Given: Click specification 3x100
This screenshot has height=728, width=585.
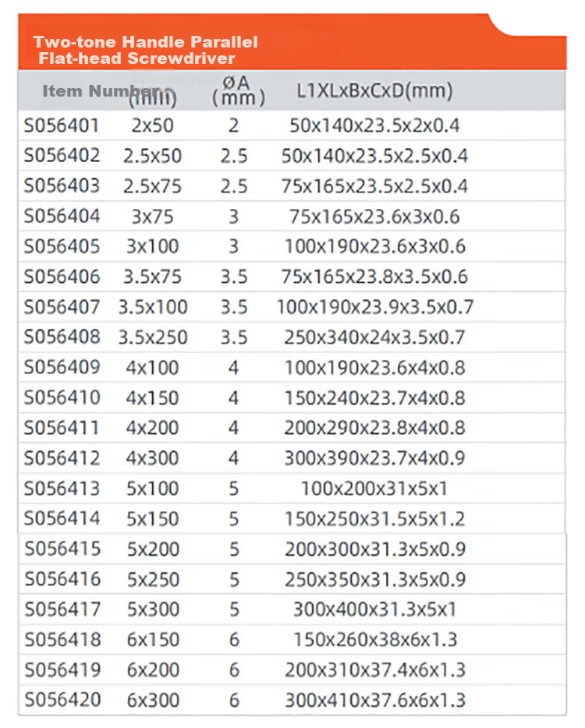Looking at the screenshot, I should point(152,246).
